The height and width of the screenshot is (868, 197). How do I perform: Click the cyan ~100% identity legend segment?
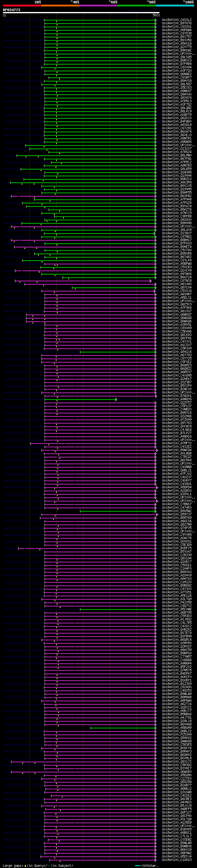click(175, 6)
